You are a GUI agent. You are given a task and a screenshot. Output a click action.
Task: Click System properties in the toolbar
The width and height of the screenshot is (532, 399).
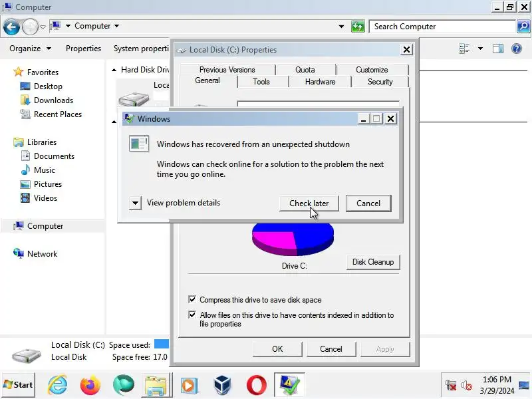click(x=141, y=49)
